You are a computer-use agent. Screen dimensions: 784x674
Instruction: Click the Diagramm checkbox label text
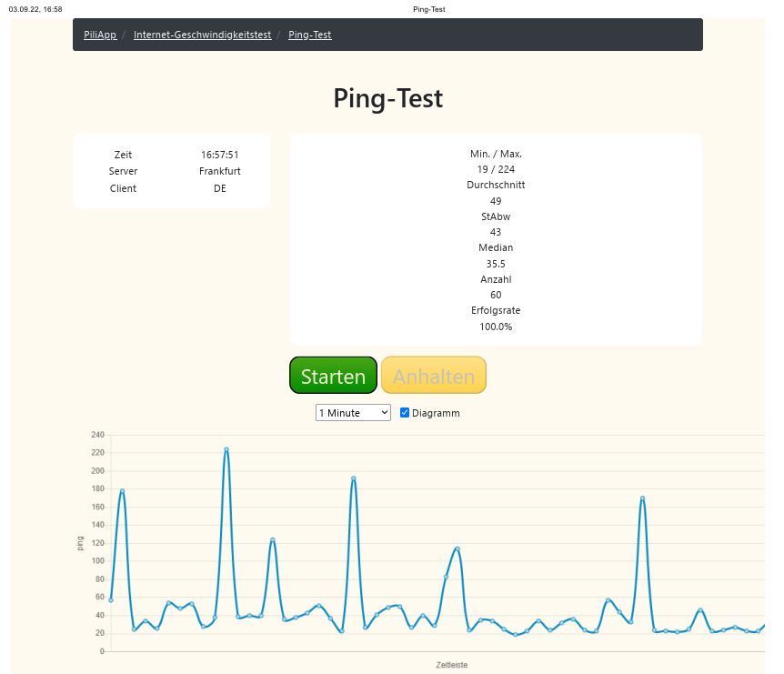[436, 413]
